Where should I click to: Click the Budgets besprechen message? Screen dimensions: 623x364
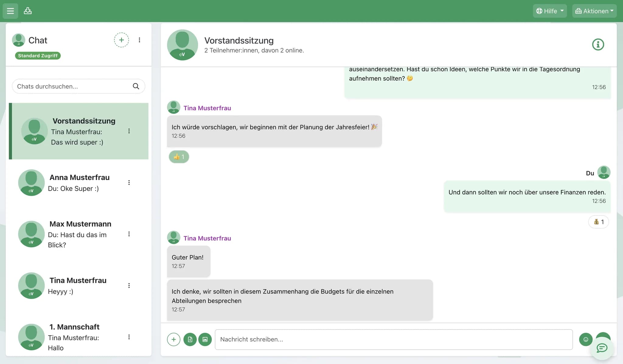[300, 300]
